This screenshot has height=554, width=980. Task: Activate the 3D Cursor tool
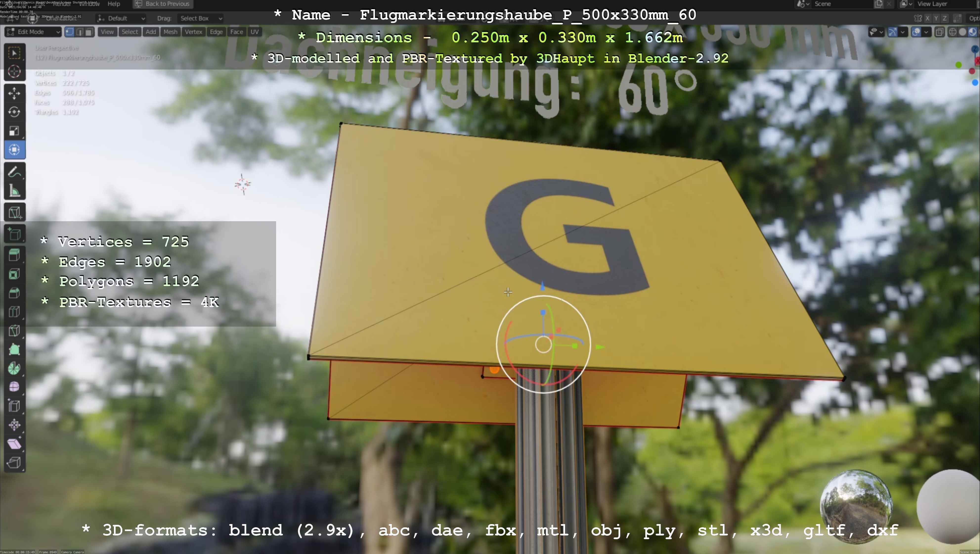pos(14,72)
